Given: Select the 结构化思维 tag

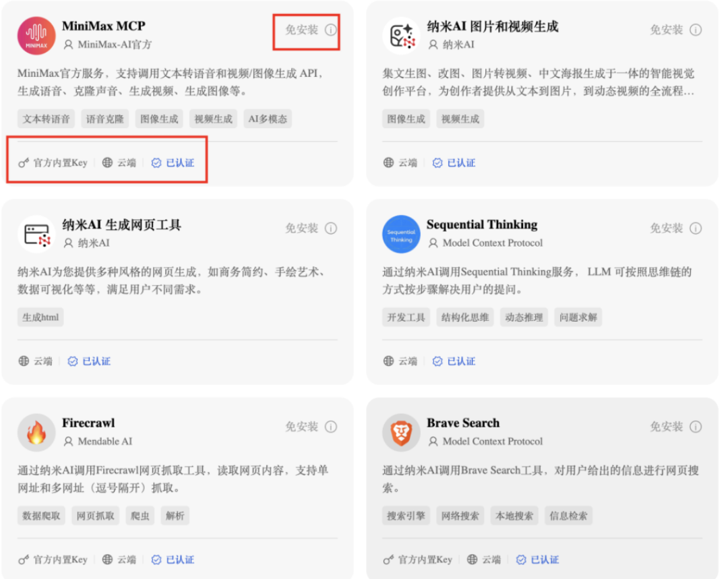Looking at the screenshot, I should tap(465, 317).
